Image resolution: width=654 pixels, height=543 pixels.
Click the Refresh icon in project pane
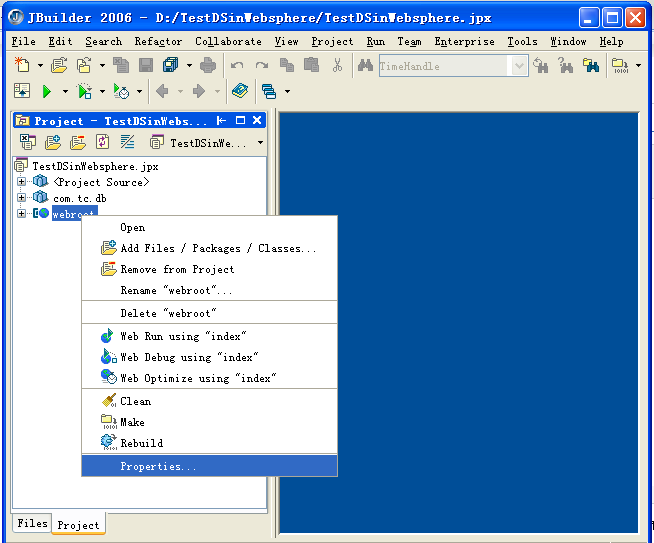[103, 142]
